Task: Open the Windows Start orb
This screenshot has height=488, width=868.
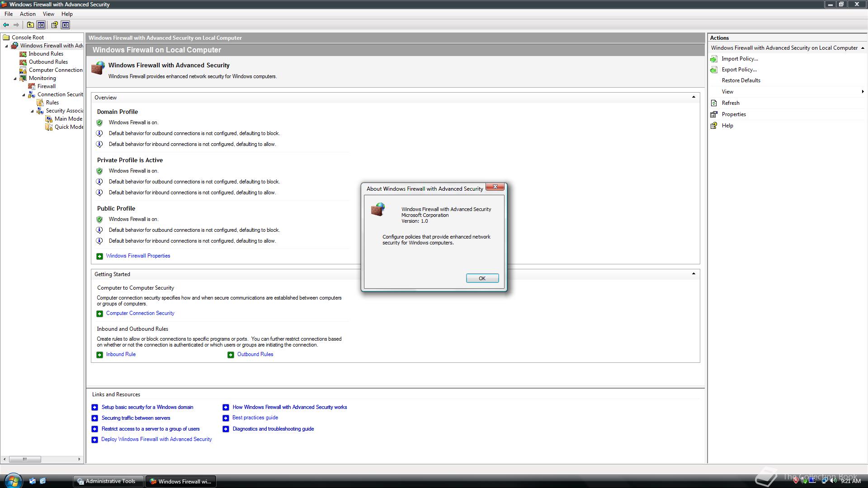Action: (12, 481)
